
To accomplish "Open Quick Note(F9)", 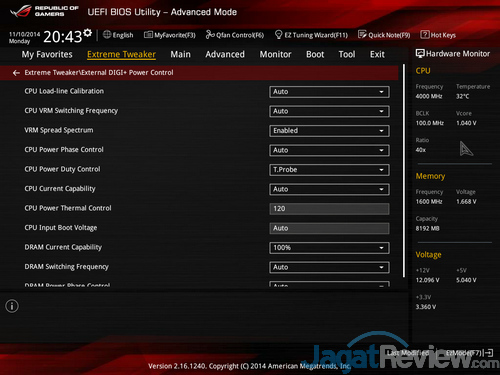I will (x=384, y=35).
